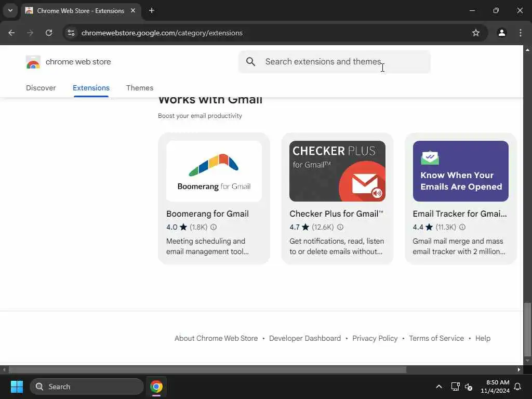Show rating info for Email Tracker
Screen dimensions: 532x399
pyautogui.click(x=462, y=227)
